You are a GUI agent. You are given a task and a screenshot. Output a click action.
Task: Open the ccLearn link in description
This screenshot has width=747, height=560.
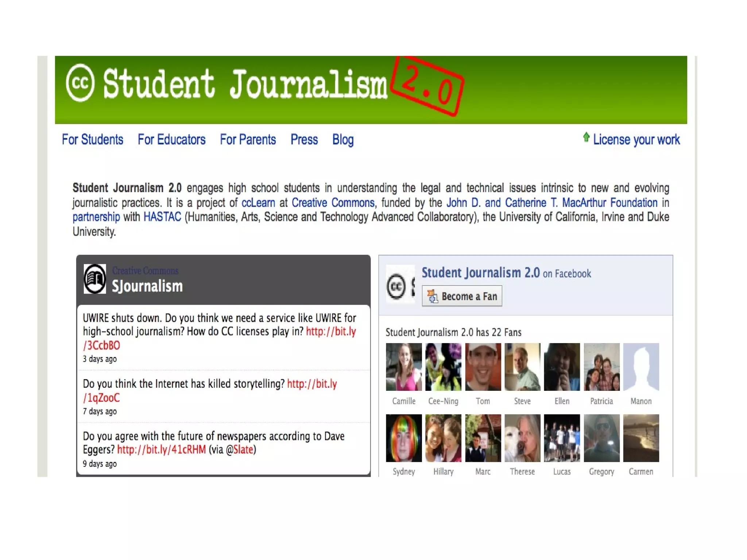click(x=258, y=203)
